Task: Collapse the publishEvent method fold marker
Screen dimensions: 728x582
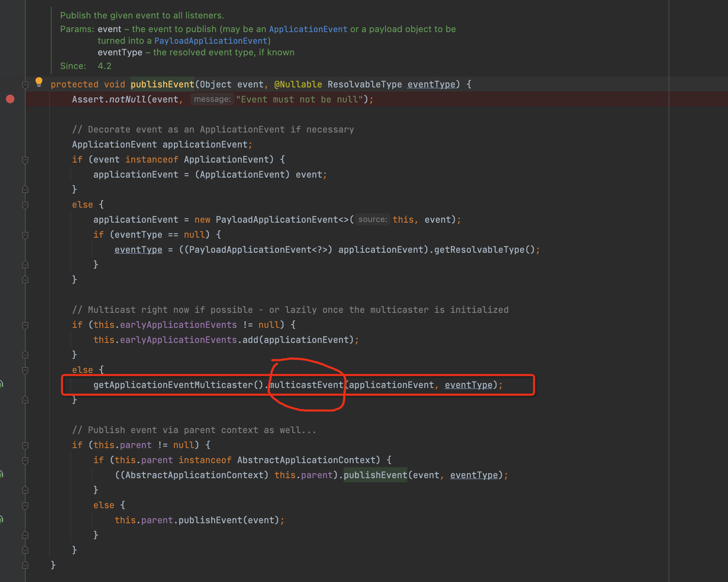Action: pos(25,84)
